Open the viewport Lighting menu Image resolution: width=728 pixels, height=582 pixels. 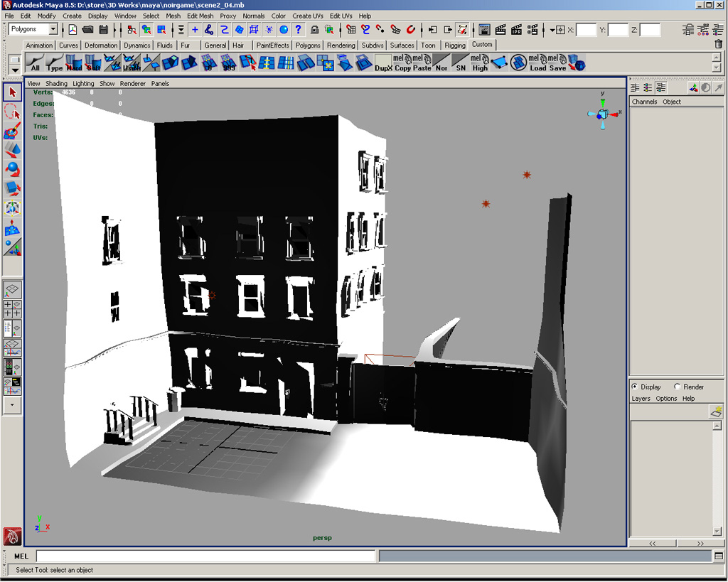(83, 84)
